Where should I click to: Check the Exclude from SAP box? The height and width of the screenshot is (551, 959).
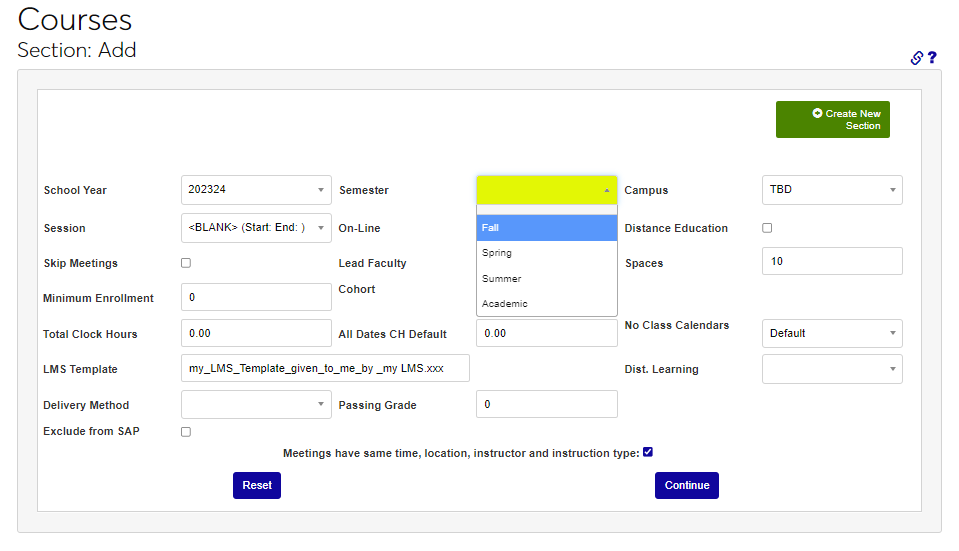(186, 432)
